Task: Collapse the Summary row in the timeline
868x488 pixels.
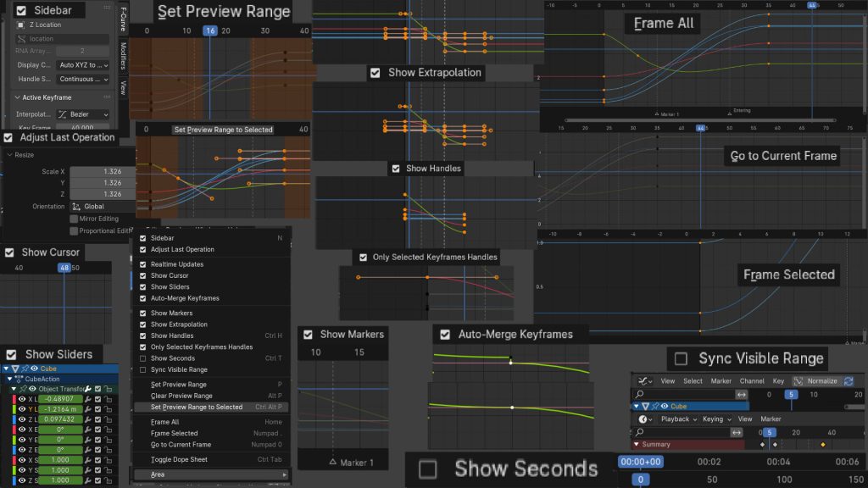Action: click(637, 444)
